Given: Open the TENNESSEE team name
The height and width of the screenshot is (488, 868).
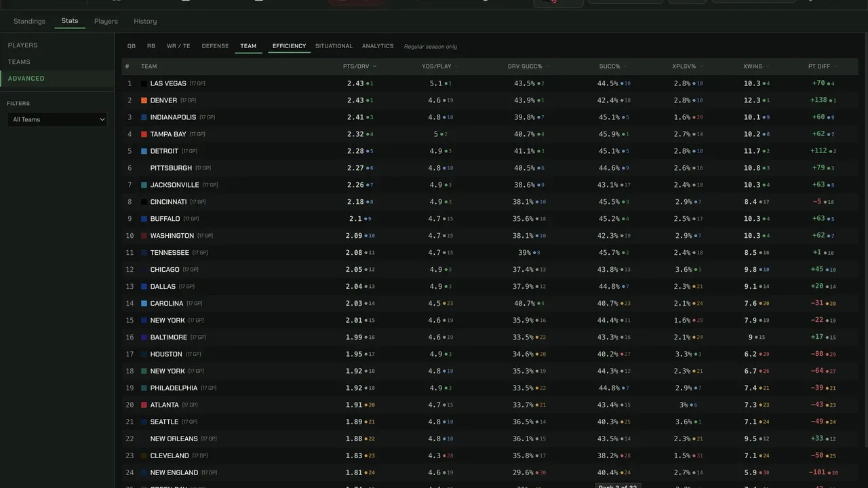Looking at the screenshot, I should tap(170, 253).
